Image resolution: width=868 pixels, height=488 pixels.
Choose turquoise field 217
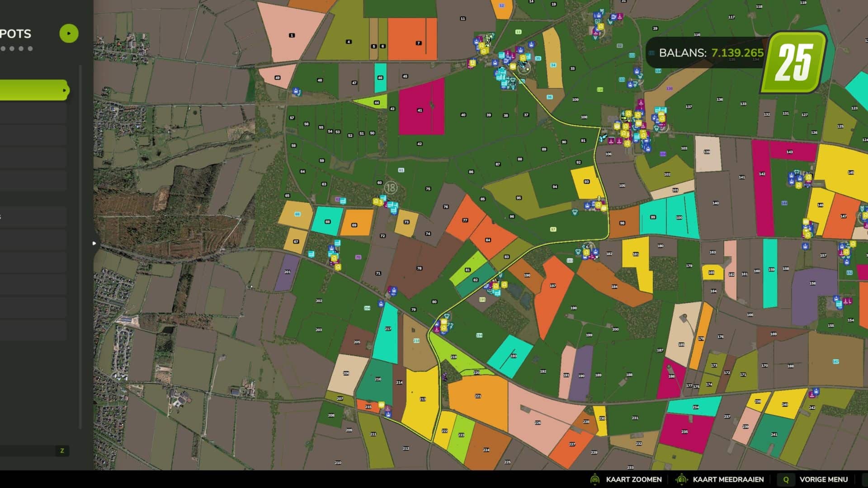coord(387,333)
